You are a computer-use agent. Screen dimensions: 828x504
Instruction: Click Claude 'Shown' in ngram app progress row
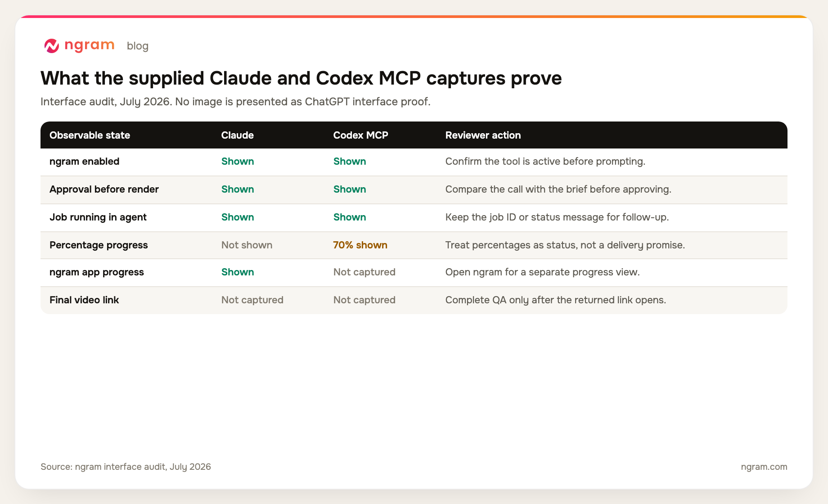pyautogui.click(x=238, y=272)
